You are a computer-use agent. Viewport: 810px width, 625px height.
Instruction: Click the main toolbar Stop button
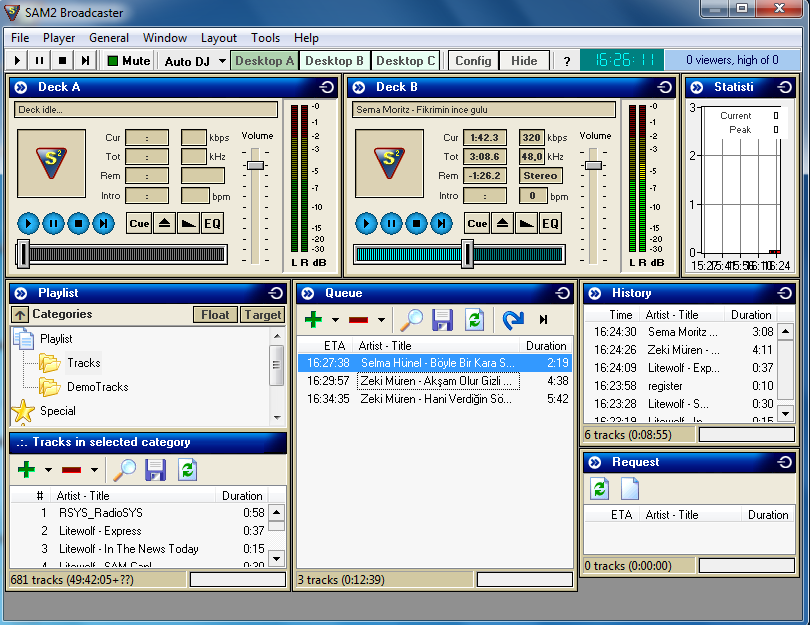[63, 61]
